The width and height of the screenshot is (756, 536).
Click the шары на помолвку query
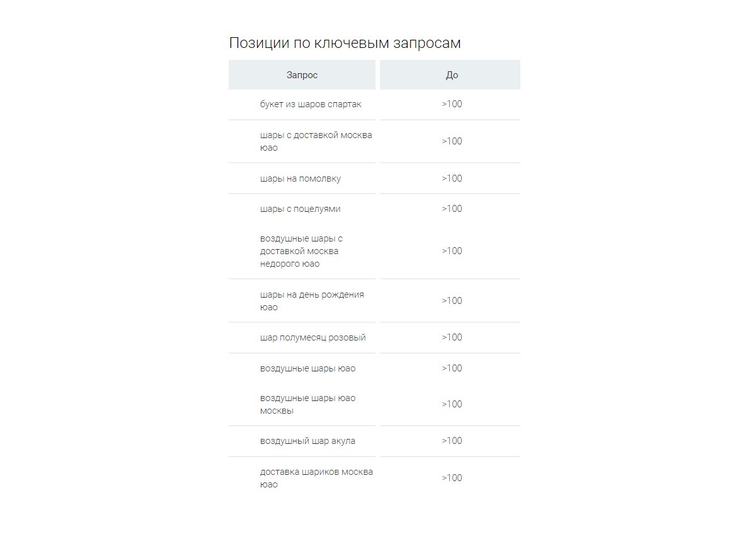[x=301, y=178]
